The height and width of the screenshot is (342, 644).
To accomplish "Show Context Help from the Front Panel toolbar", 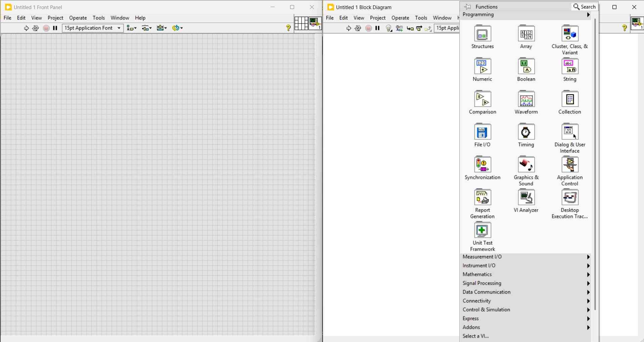I will coord(289,28).
